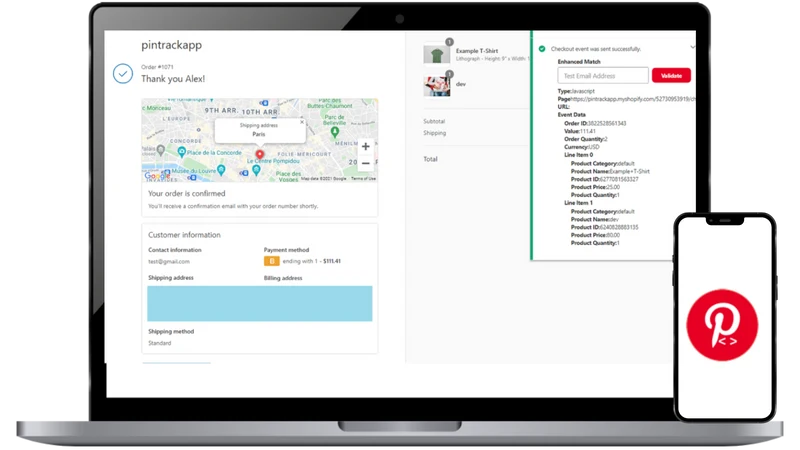Click the Validate button

coord(671,76)
